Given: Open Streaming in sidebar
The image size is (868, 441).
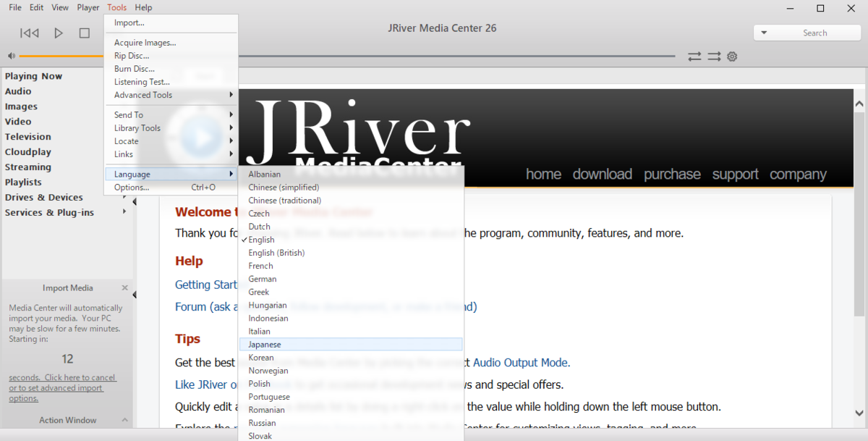Looking at the screenshot, I should 28,167.
